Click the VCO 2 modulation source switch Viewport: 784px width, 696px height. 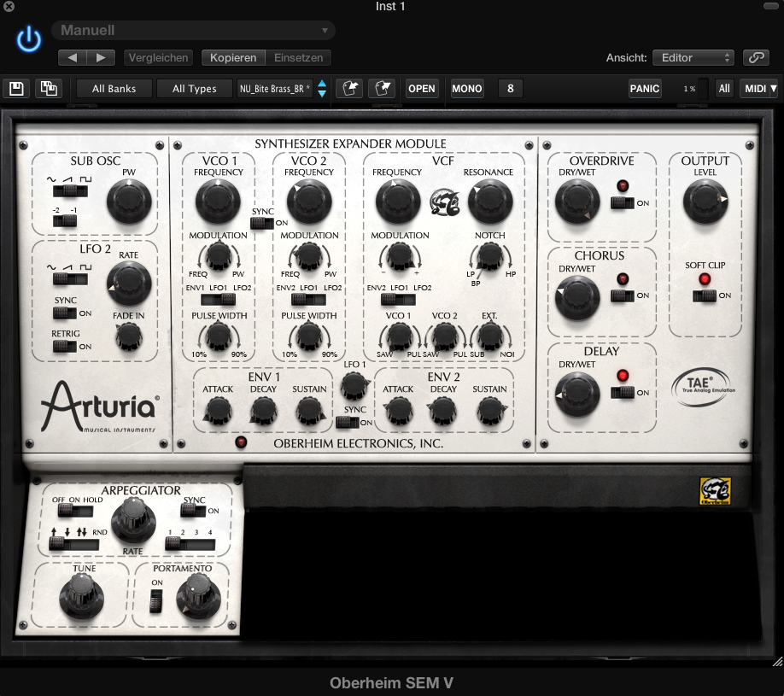point(308,299)
